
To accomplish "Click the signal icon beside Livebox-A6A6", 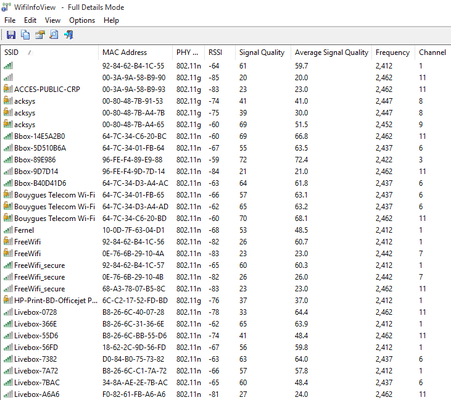I will [x=8, y=394].
